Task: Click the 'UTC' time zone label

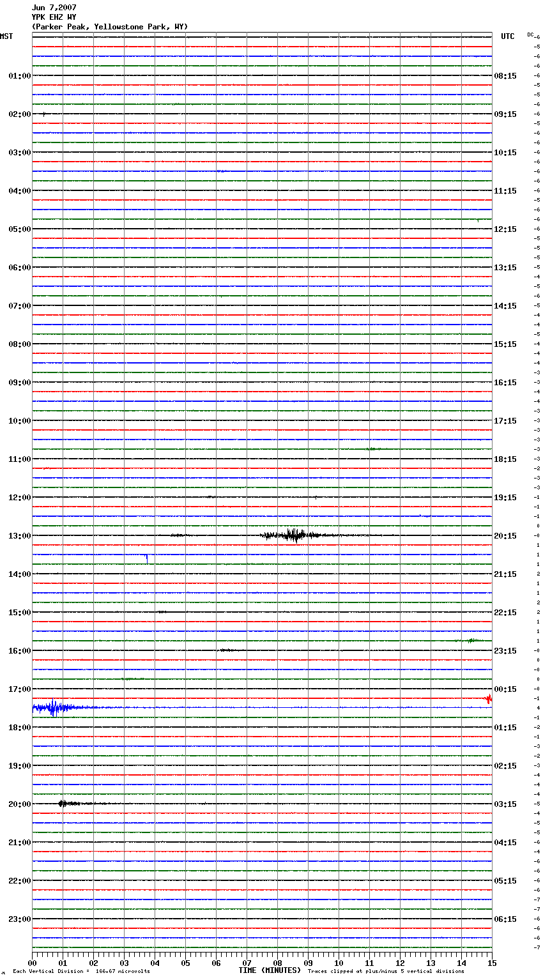Action: coord(508,36)
